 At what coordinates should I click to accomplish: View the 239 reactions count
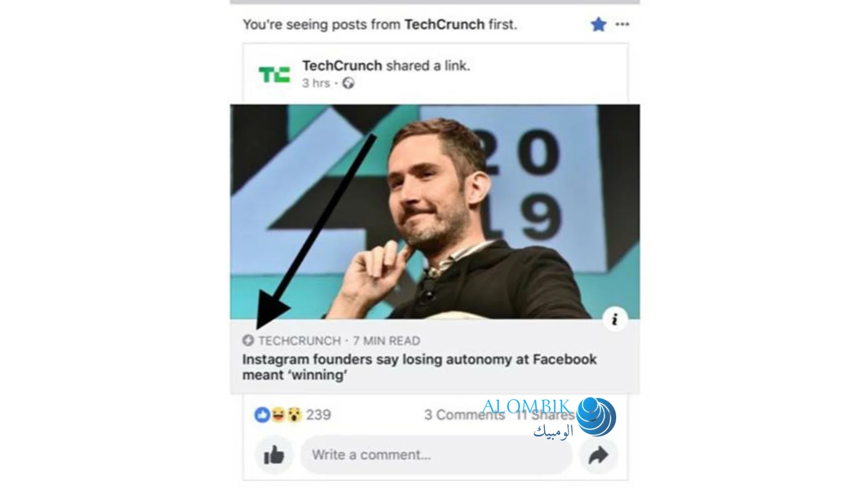coord(319,414)
